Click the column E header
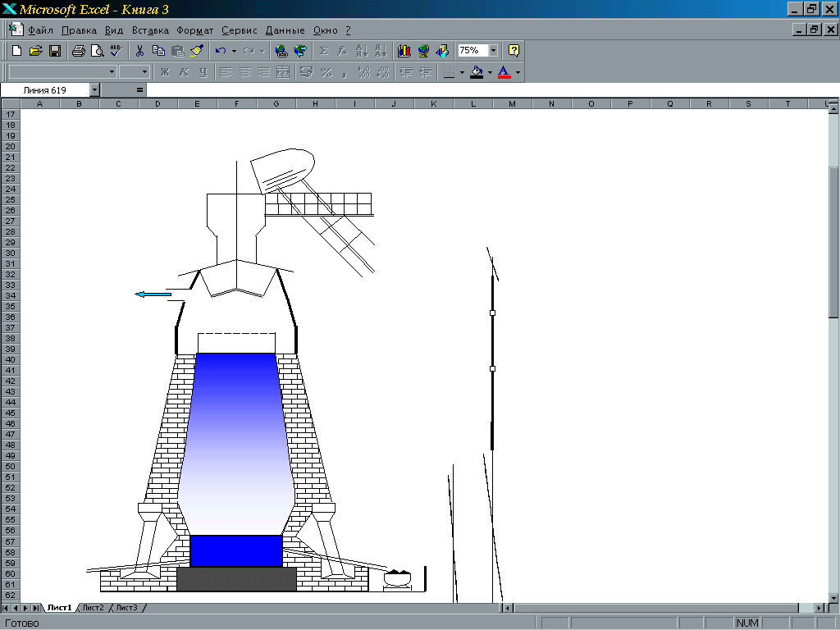 point(197,104)
